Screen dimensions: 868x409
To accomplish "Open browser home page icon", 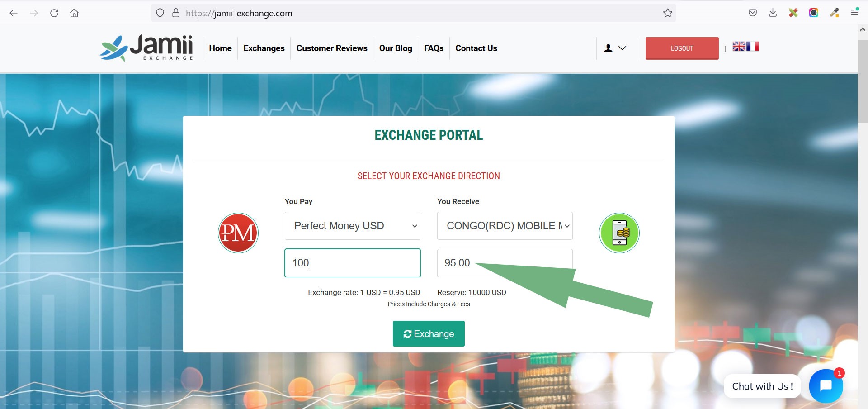I will [x=74, y=13].
